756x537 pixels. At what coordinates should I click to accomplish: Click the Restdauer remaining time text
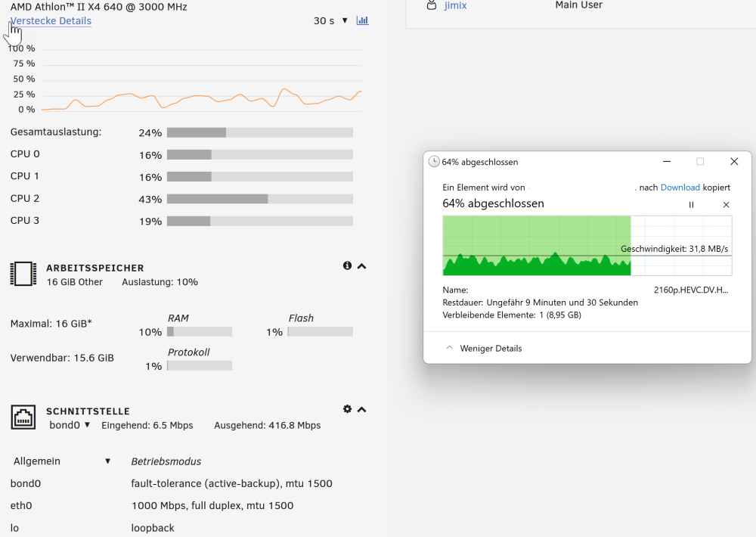pos(540,303)
